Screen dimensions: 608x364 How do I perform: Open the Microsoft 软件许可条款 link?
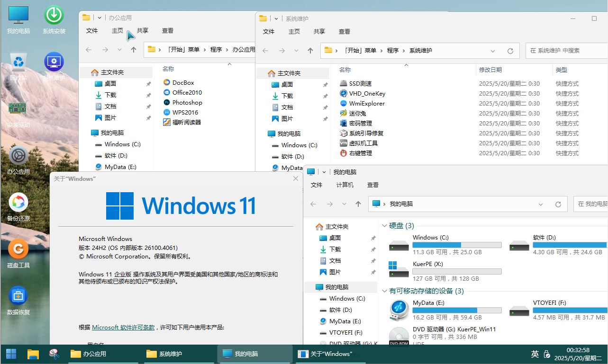pyautogui.click(x=123, y=327)
